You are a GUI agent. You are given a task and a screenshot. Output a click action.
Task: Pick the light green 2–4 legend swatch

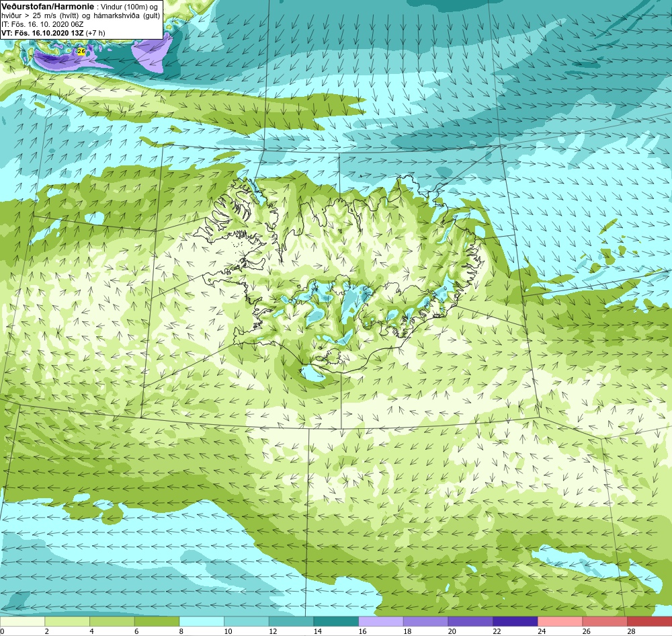click(x=67, y=621)
